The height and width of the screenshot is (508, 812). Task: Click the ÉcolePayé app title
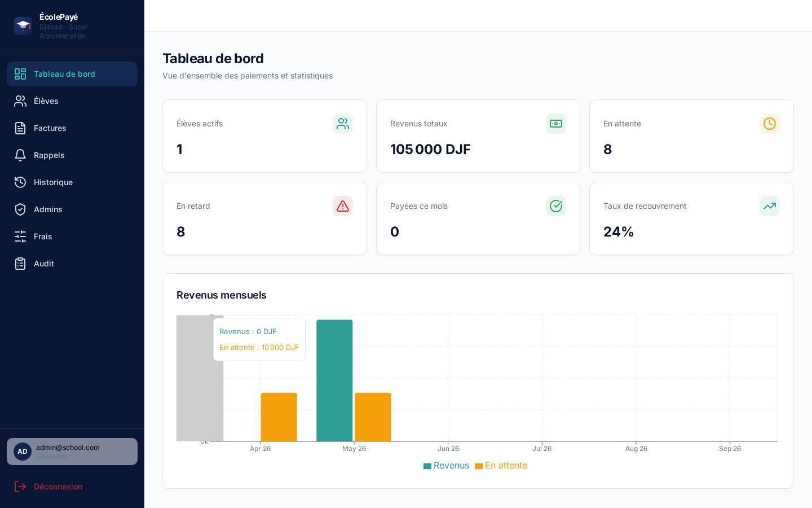[x=59, y=17]
